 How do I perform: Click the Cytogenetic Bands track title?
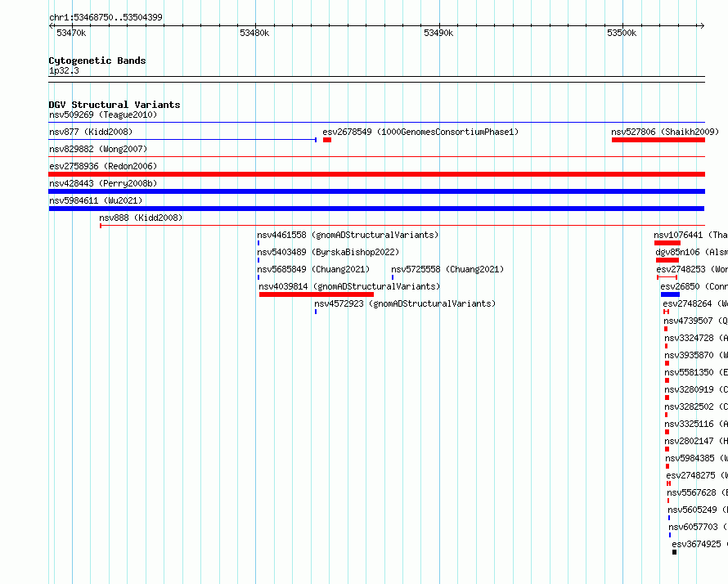pyautogui.click(x=97, y=61)
